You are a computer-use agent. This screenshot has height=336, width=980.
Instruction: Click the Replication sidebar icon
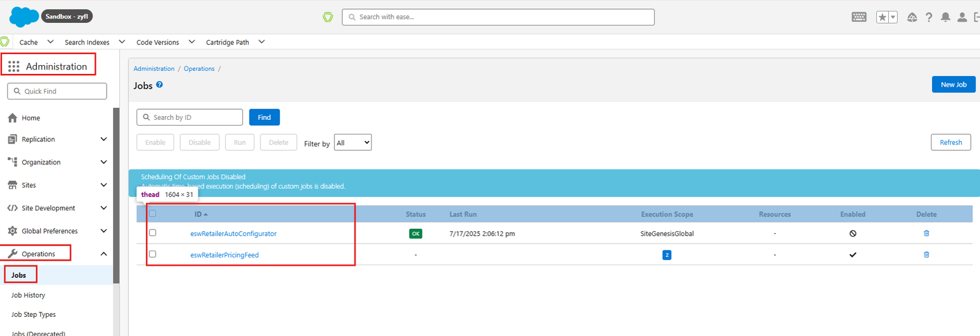click(12, 139)
